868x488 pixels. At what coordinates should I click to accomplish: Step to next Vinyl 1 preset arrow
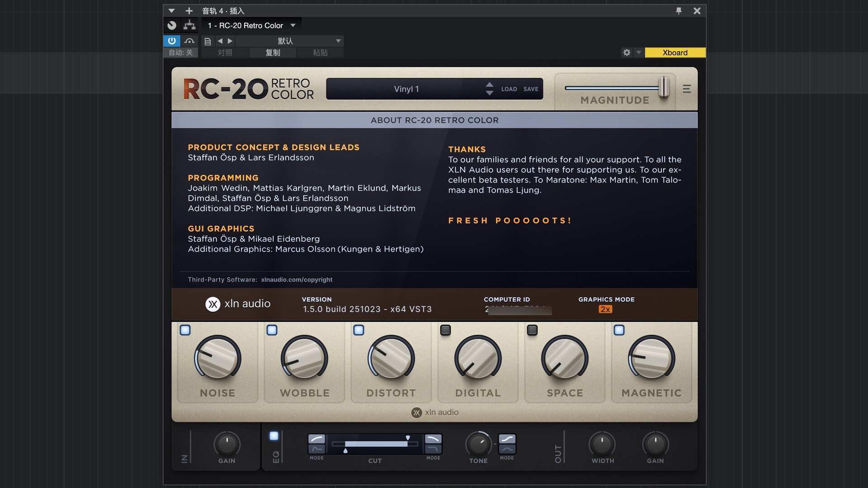489,93
